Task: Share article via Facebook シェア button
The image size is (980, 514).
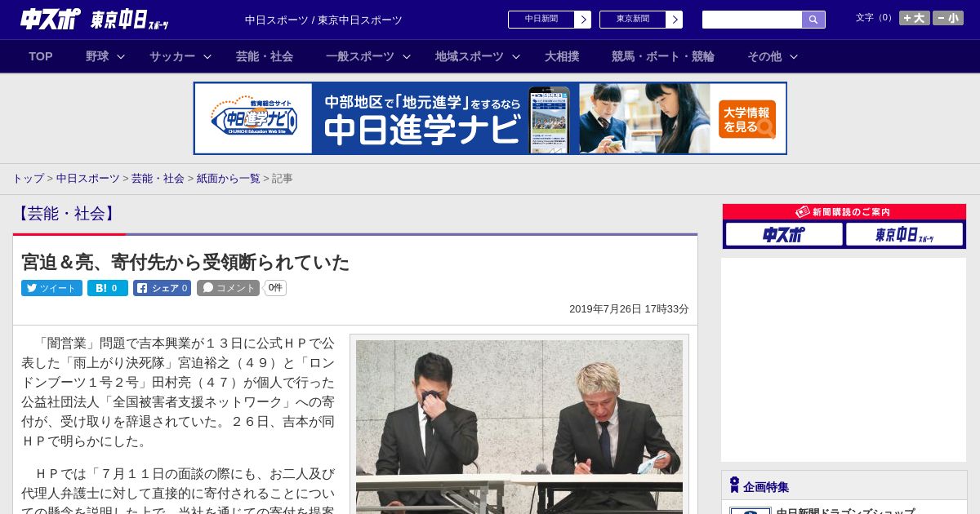Action: click(x=163, y=288)
